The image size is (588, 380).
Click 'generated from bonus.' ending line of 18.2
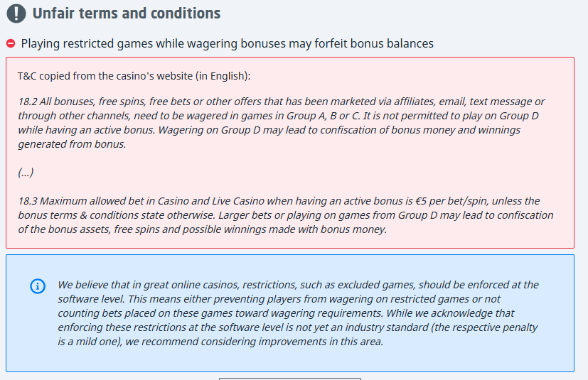pos(72,144)
